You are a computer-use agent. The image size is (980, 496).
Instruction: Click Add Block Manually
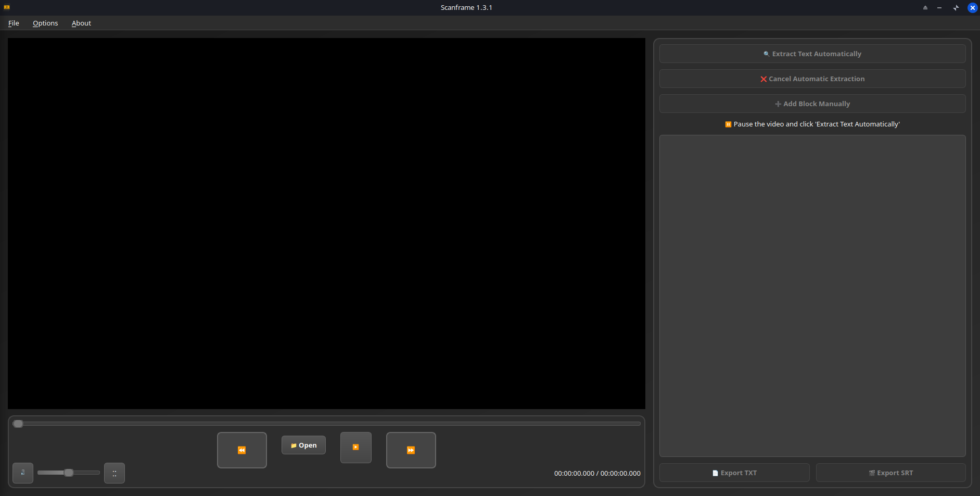click(x=812, y=104)
